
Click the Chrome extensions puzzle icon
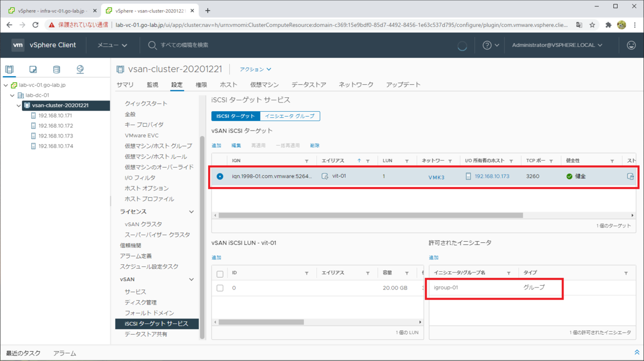609,25
